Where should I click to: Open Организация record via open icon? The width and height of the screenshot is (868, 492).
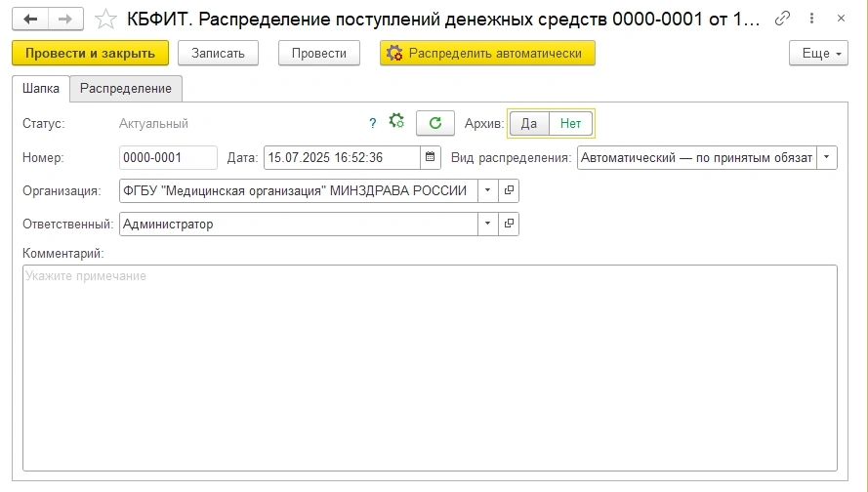click(x=509, y=190)
